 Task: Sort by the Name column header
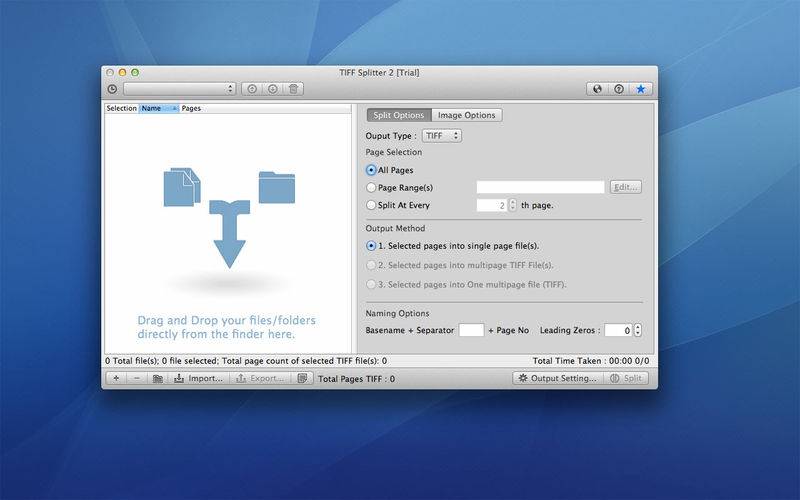[x=159, y=108]
